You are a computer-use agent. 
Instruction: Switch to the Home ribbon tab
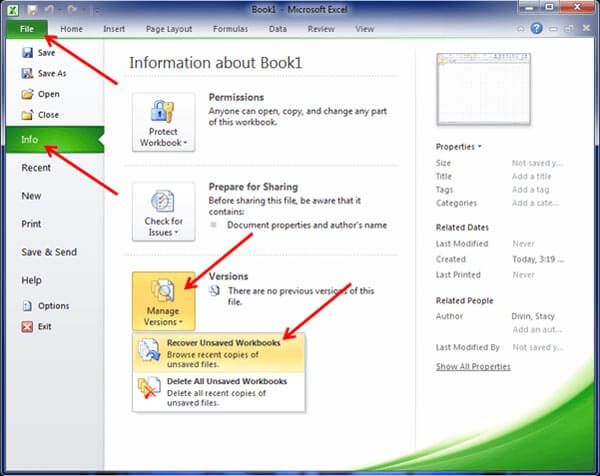[x=71, y=29]
